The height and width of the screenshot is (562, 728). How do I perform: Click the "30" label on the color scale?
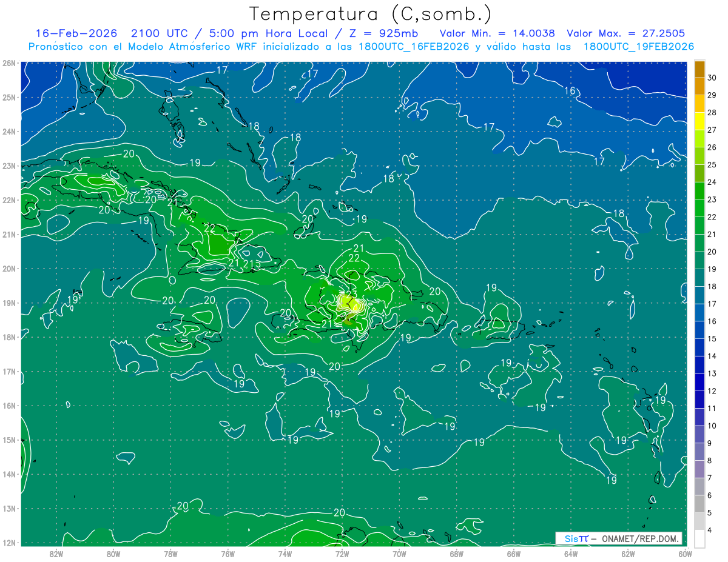coord(712,78)
